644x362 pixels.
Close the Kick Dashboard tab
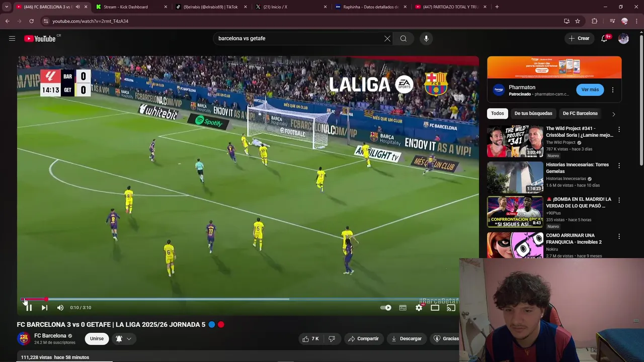[166, 7]
